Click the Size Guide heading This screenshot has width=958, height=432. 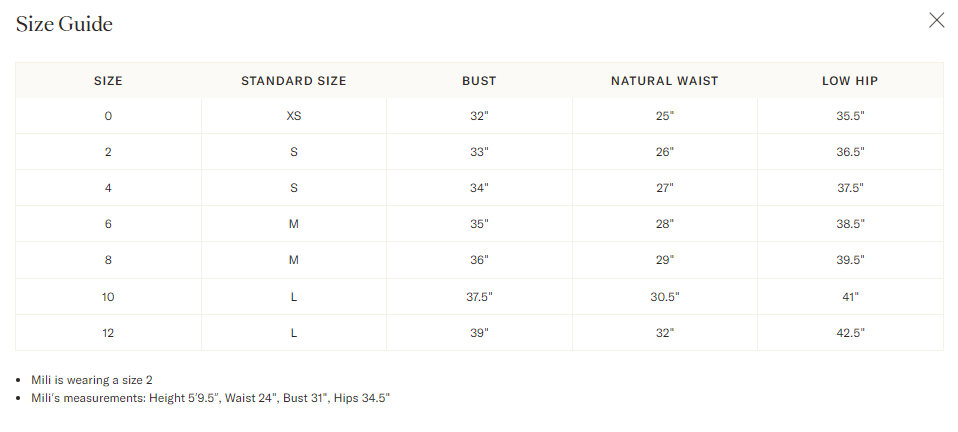pyautogui.click(x=64, y=24)
